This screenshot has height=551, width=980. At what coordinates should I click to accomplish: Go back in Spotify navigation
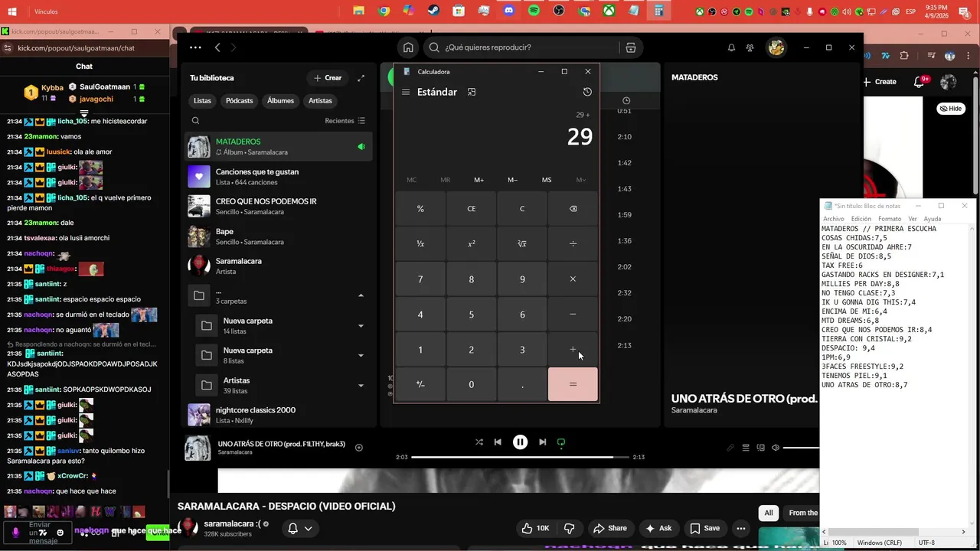point(217,47)
